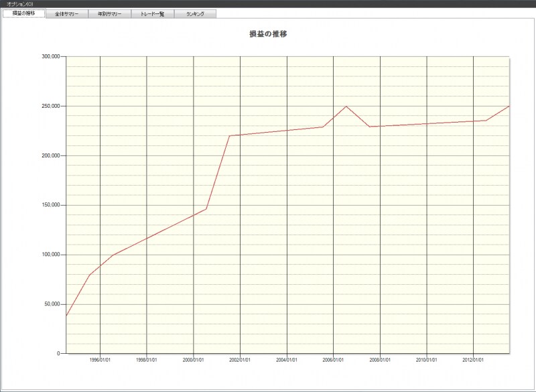Click the 1996/01/01 x-axis date label
This screenshot has height=392, width=536.
coord(100,360)
